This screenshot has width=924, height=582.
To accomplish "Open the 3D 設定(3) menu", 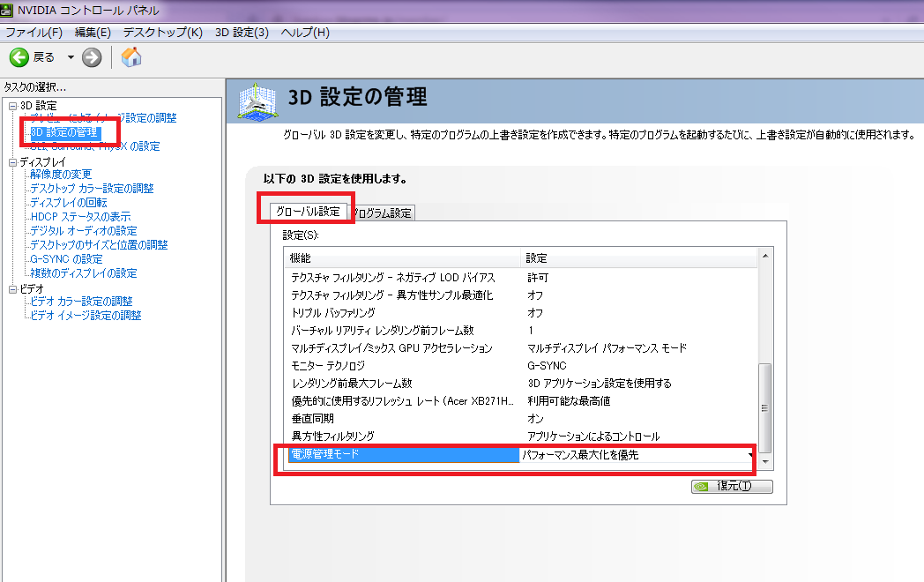I will pyautogui.click(x=242, y=33).
